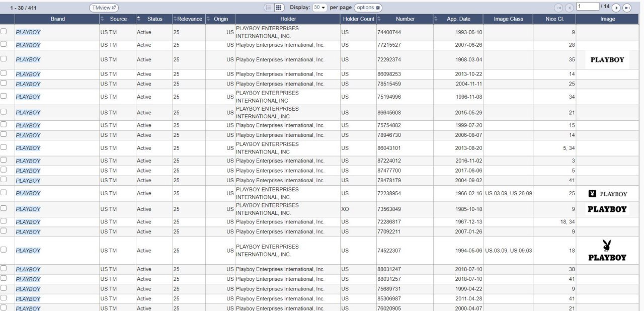Sort by Source using its sort arrows
The height and width of the screenshot is (311, 644).
102,19
